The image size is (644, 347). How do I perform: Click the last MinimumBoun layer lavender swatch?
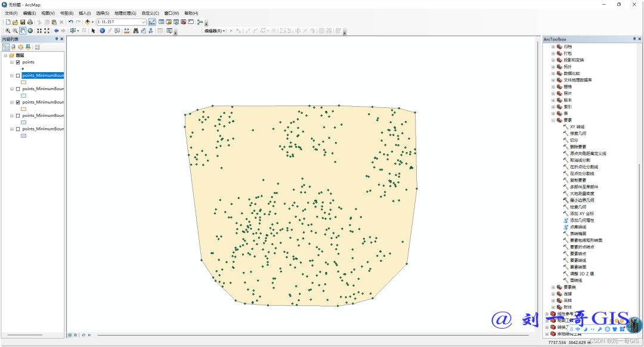pyautogui.click(x=23, y=135)
